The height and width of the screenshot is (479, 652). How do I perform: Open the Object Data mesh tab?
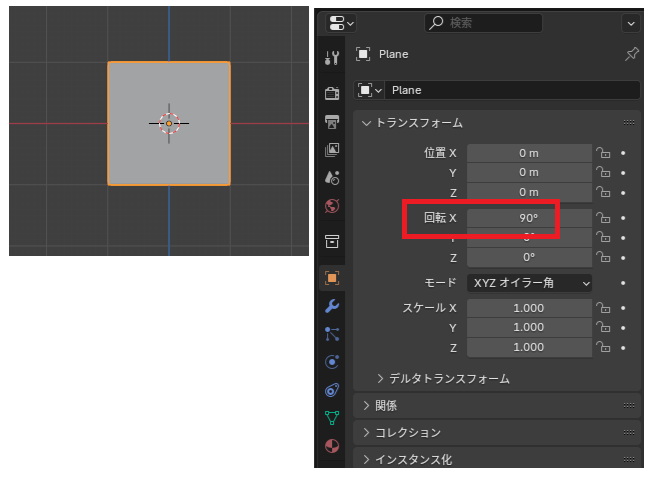332,418
